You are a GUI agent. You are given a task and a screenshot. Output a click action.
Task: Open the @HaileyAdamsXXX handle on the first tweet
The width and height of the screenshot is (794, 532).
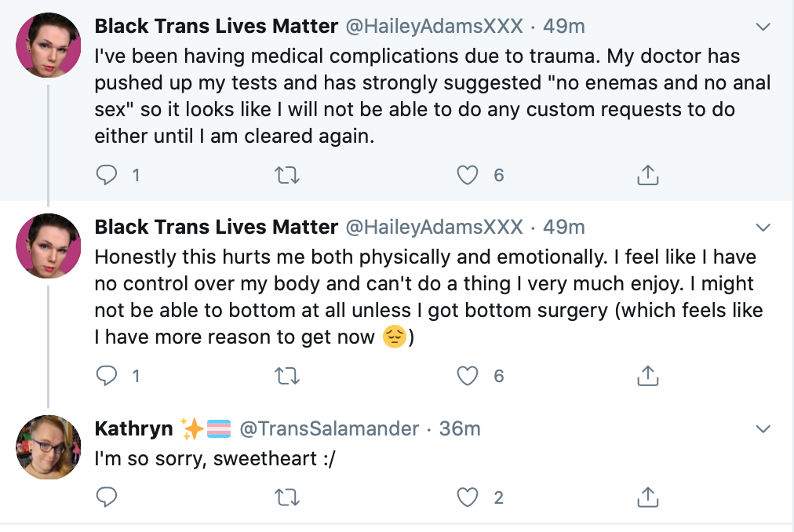coord(435,27)
